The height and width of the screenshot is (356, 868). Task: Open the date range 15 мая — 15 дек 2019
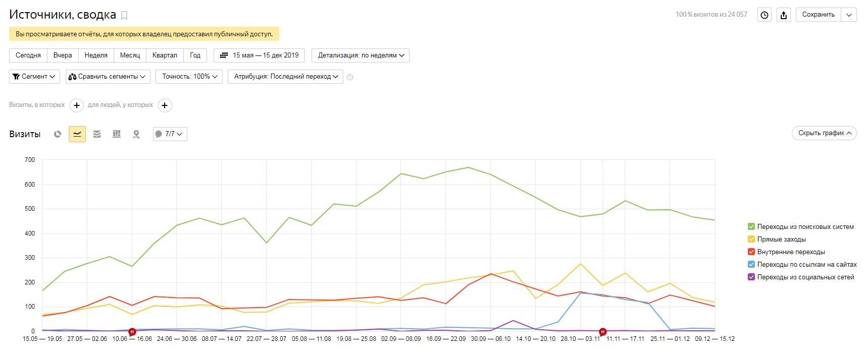coord(260,55)
